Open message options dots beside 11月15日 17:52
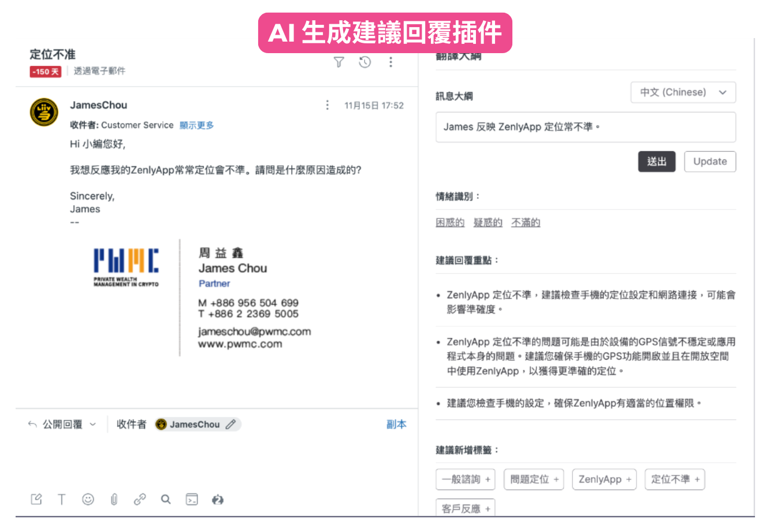 (x=328, y=105)
